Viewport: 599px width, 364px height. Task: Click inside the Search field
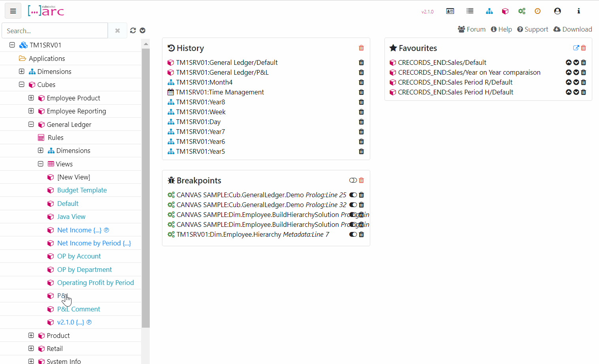[x=55, y=30]
